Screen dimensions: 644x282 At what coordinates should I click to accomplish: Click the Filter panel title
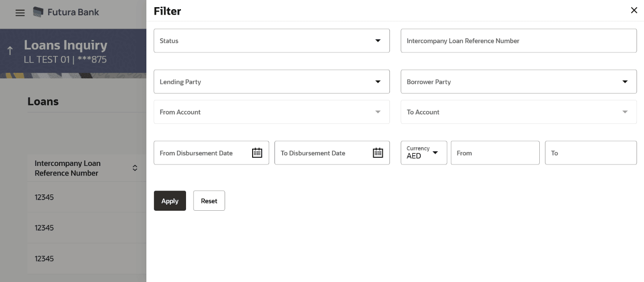167,11
